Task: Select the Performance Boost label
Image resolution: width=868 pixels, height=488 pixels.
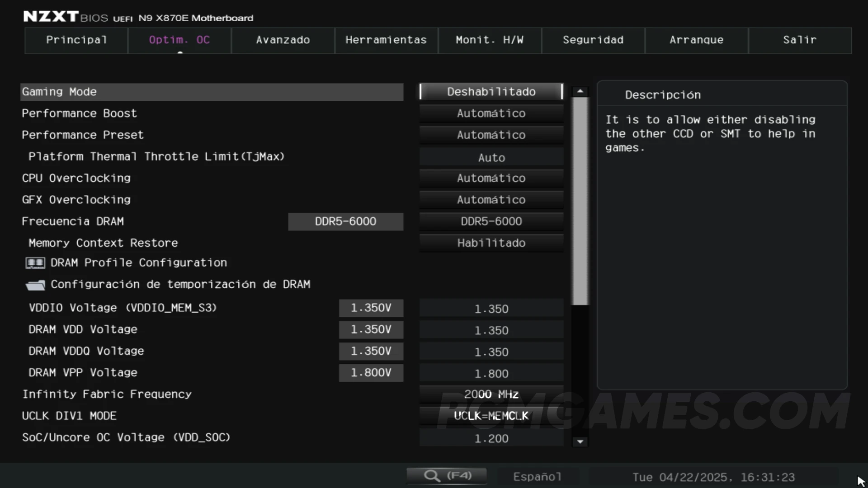Action: click(79, 113)
